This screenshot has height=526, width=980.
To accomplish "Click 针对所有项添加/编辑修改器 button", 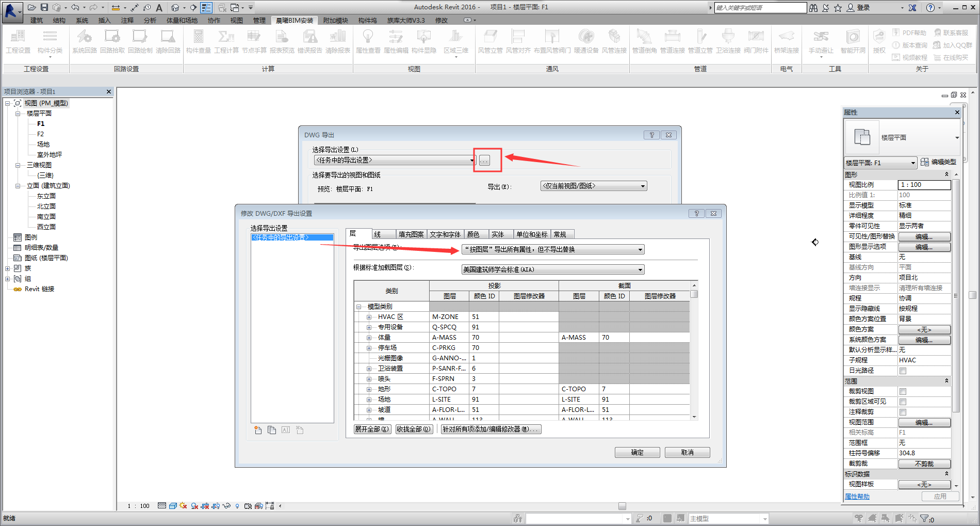I will (491, 429).
